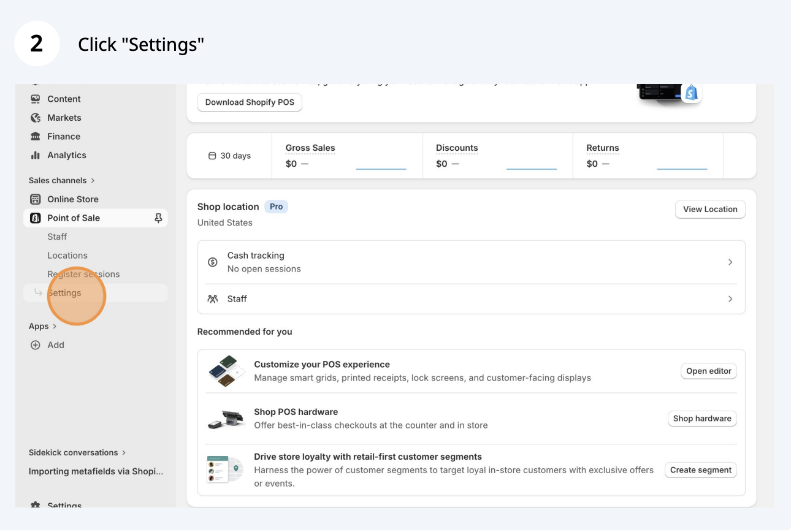Image resolution: width=791 pixels, height=532 pixels.
Task: Click the Online Store icon
Action: pyautogui.click(x=36, y=199)
